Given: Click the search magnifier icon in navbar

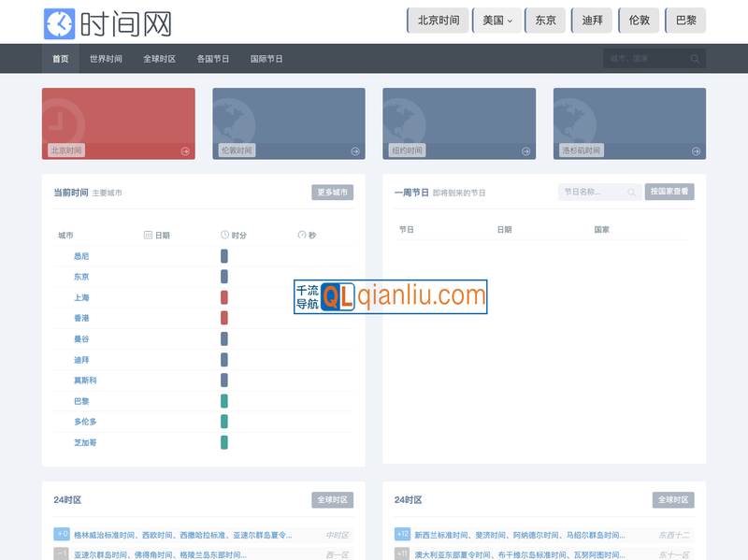Looking at the screenshot, I should [695, 59].
